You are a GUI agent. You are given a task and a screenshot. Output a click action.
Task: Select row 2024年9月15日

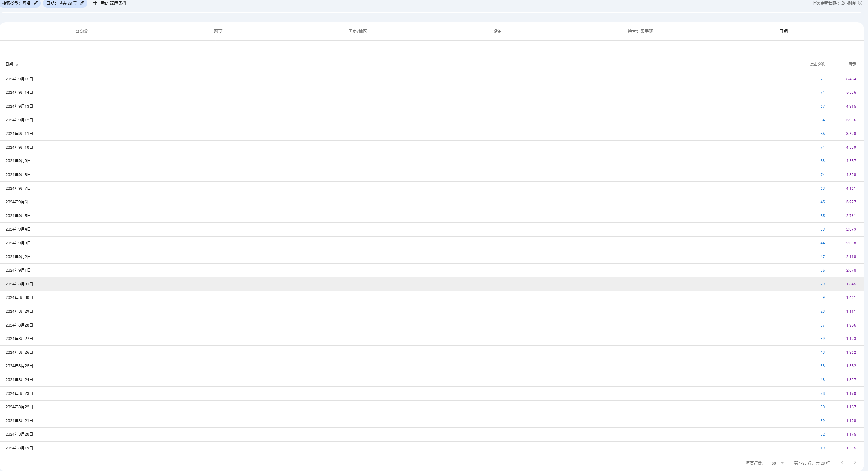(x=432, y=79)
